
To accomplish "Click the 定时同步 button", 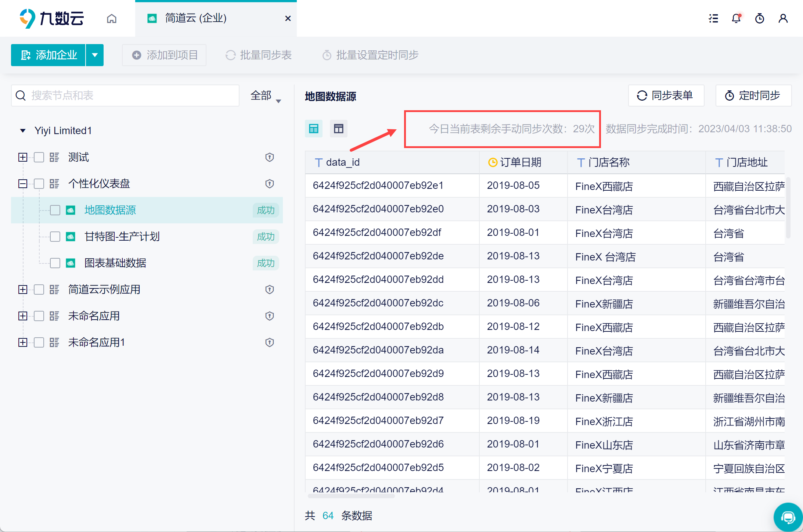I will click(x=753, y=96).
